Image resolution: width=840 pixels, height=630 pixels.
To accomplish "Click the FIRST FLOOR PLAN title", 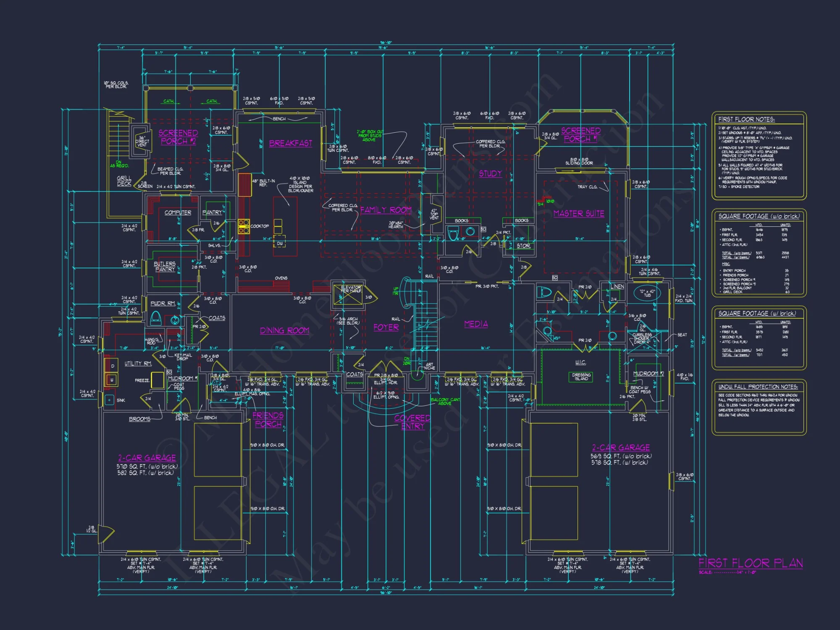I will 751,563.
